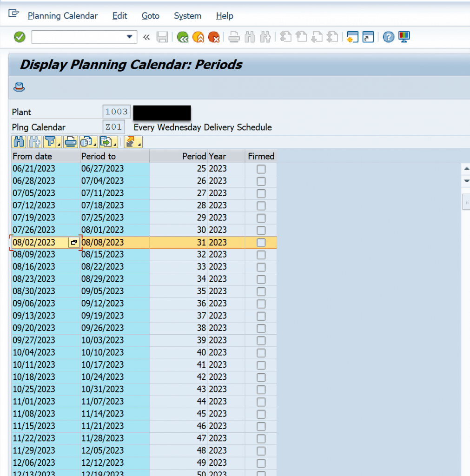Click the red Cancel icon
Viewport: 470px width, 476px height.
pos(214,37)
